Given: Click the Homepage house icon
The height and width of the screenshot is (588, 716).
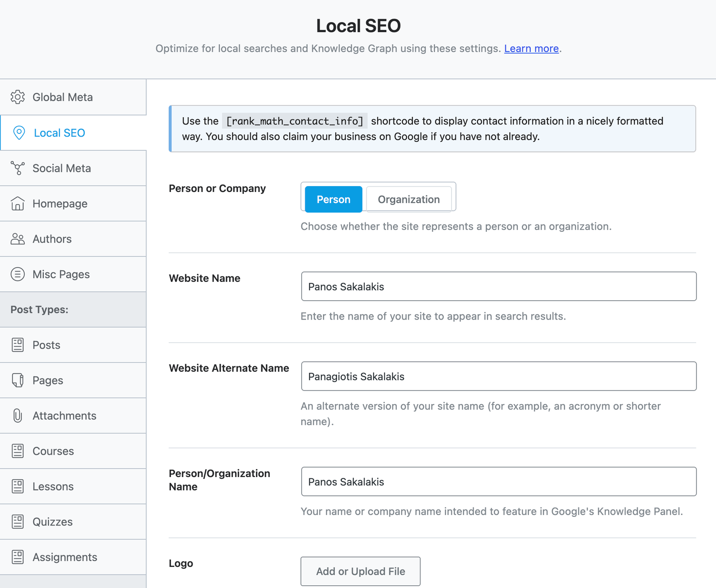Looking at the screenshot, I should [18, 204].
